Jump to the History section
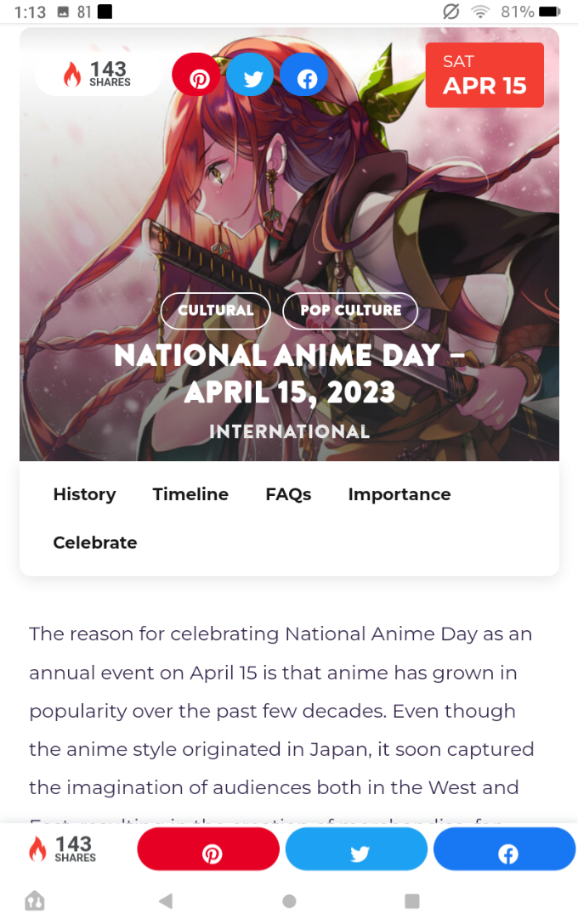The image size is (578, 924). point(84,494)
